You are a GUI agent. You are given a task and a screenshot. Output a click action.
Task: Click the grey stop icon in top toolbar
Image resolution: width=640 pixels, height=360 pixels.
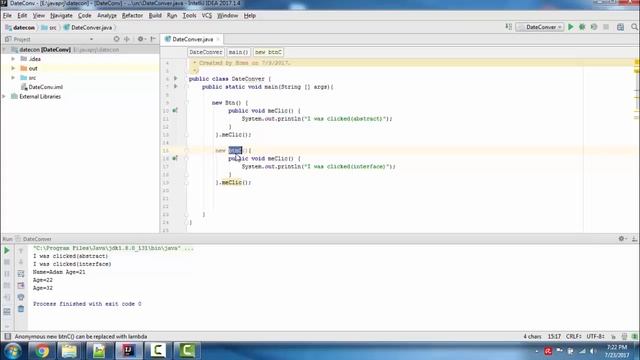coord(606,27)
